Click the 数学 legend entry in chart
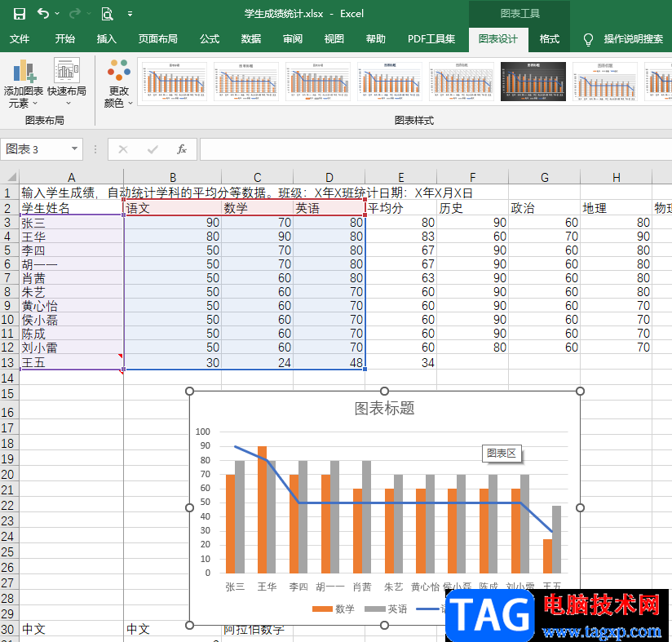Viewport: 672px width, 642px height. (x=334, y=609)
